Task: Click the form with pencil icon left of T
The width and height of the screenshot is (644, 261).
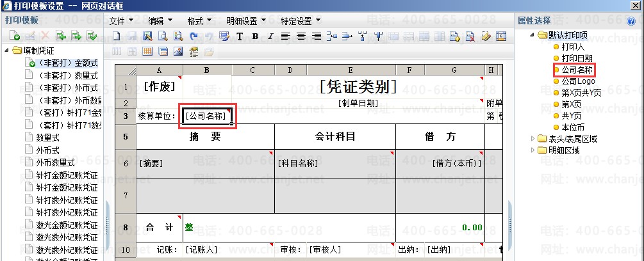Action: click(x=224, y=36)
